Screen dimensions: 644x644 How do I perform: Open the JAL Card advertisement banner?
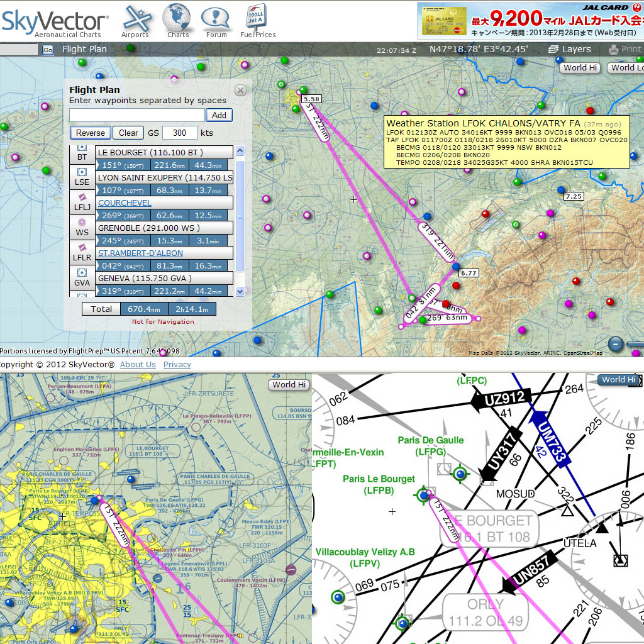tap(531, 21)
